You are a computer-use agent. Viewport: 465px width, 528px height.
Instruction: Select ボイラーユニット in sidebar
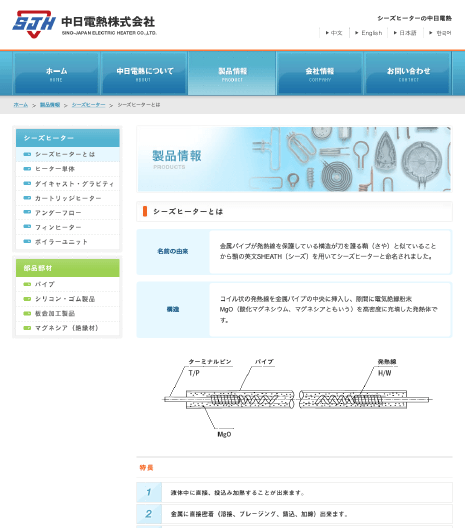[68, 241]
